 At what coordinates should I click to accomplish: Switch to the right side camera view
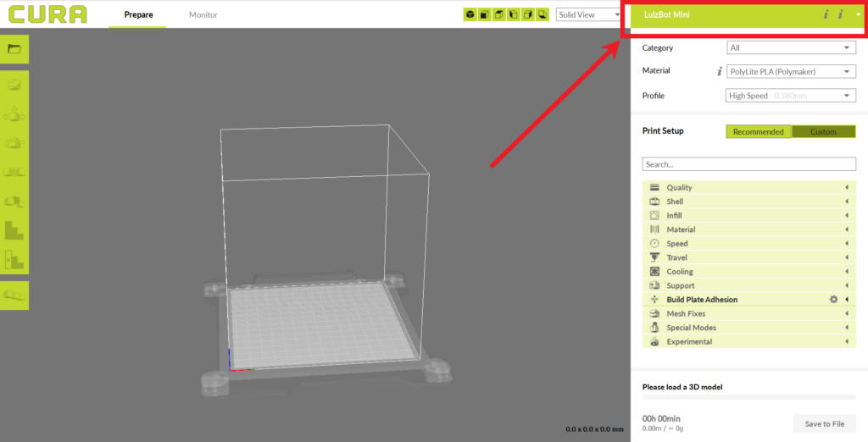point(527,15)
